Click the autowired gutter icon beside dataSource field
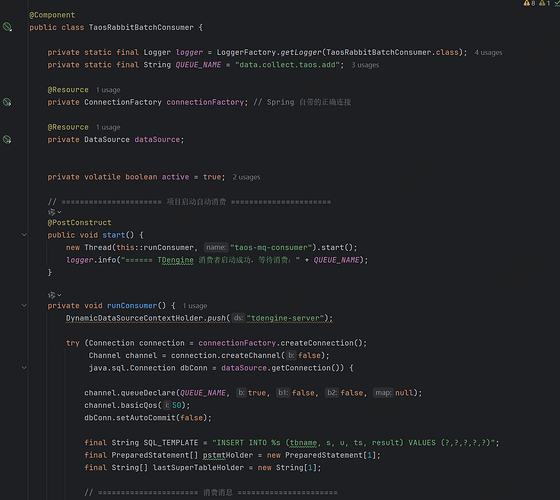Viewport: 560px width, 500px height. pos(7,139)
